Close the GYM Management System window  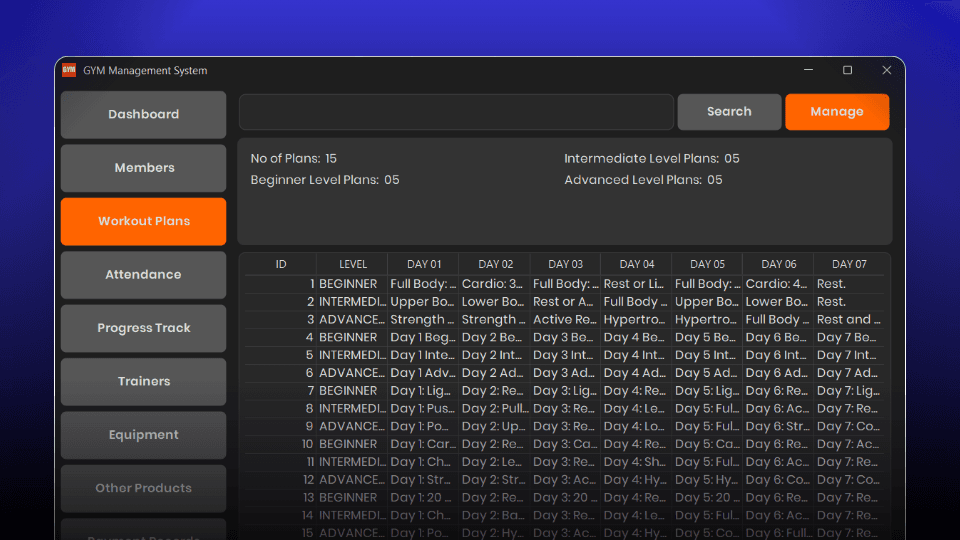(887, 70)
